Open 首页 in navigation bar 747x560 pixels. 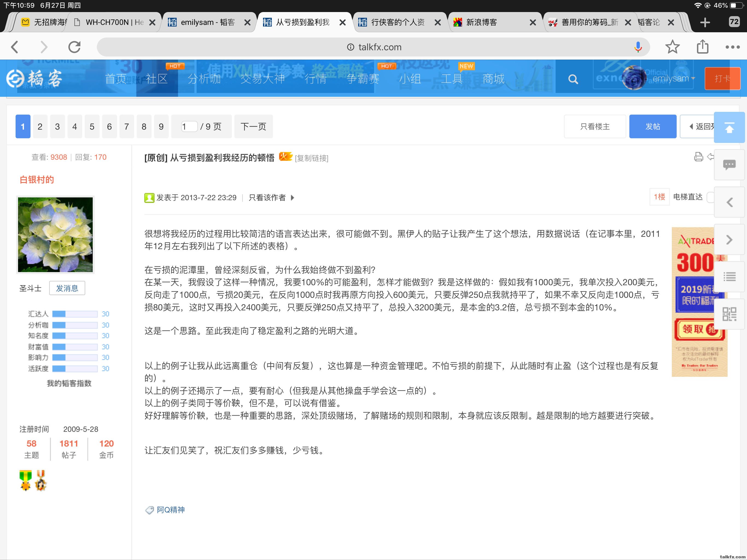pos(115,79)
